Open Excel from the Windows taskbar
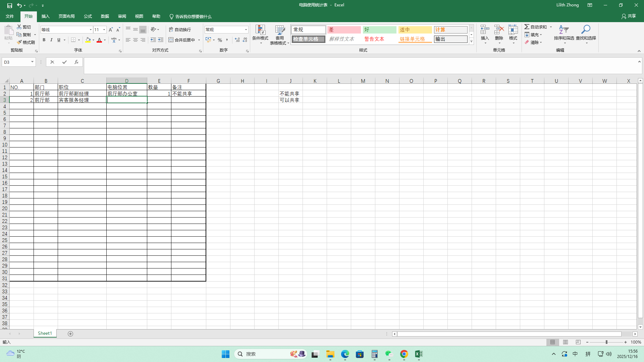This screenshot has width=644, height=362. click(x=419, y=354)
